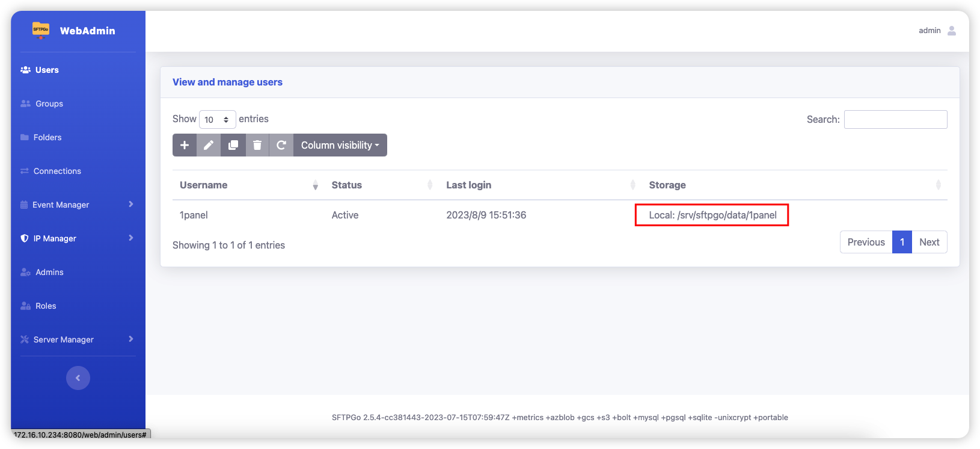The width and height of the screenshot is (980, 449).
Task: Open the Groups page in sidebar
Action: 49,104
